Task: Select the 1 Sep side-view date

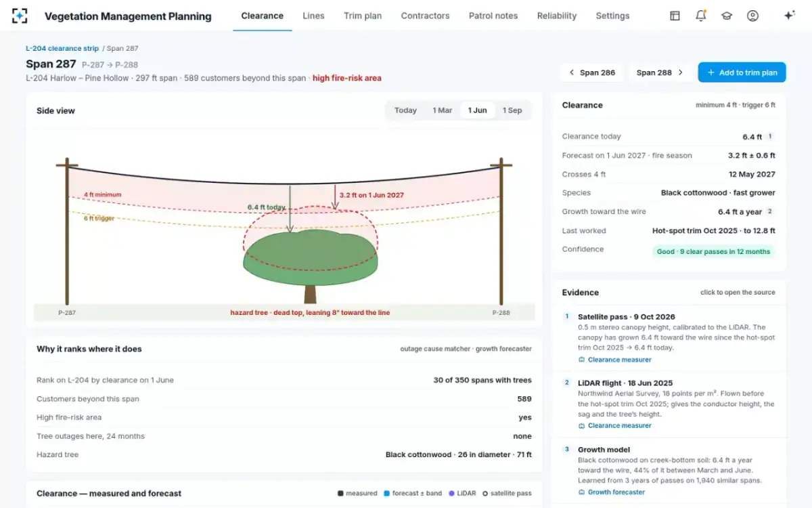Action: (512, 110)
